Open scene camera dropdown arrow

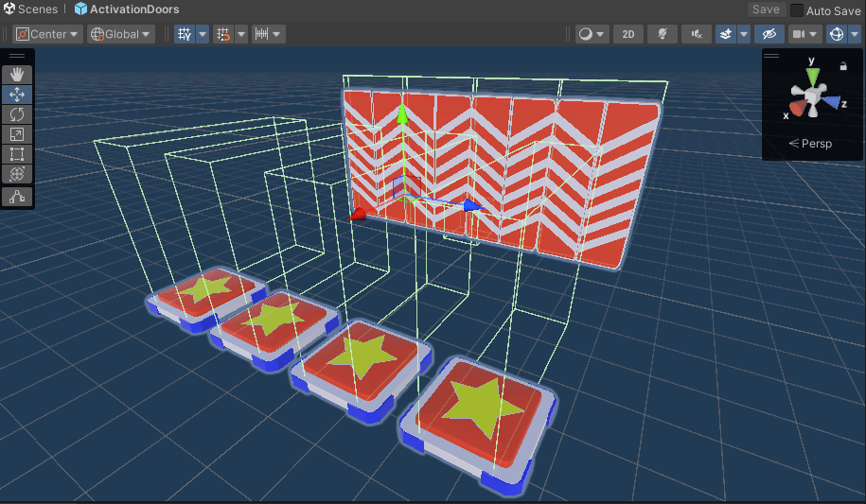(814, 34)
